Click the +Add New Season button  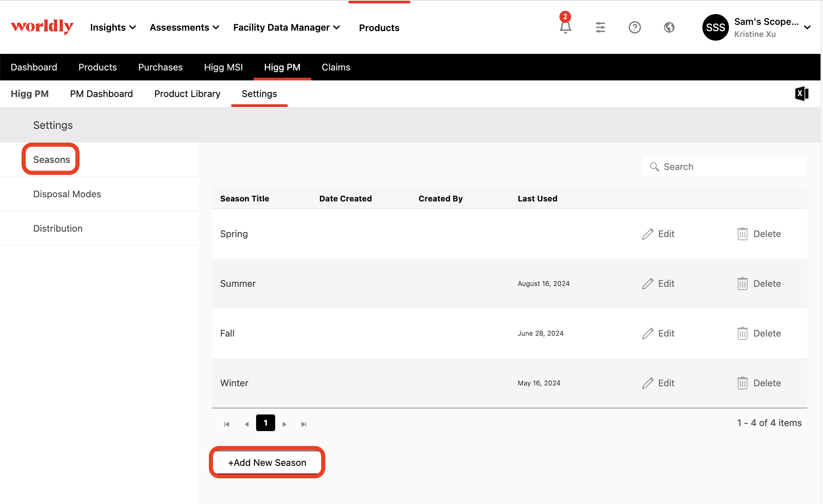coord(267,463)
